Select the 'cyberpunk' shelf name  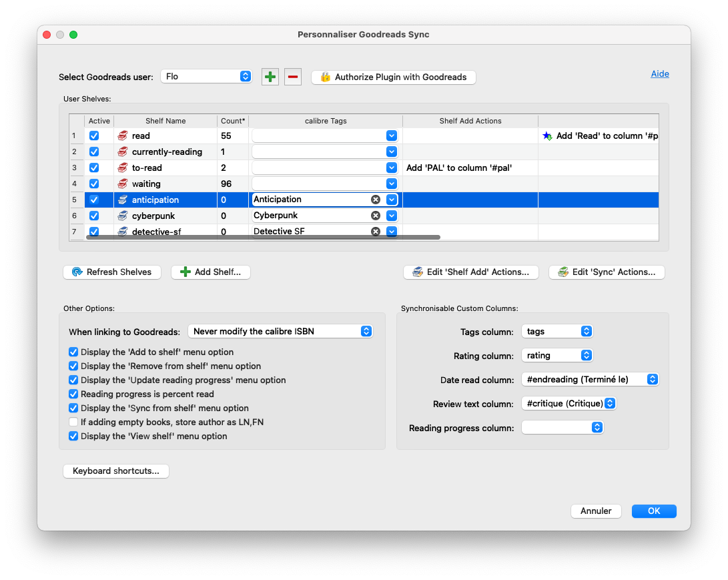coord(153,216)
